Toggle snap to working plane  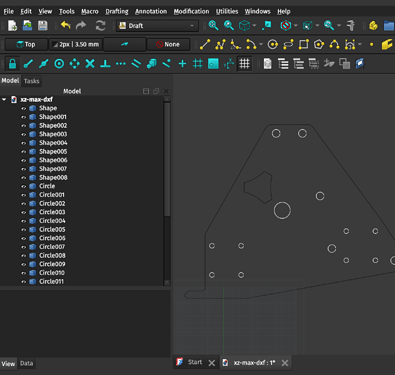213,64
